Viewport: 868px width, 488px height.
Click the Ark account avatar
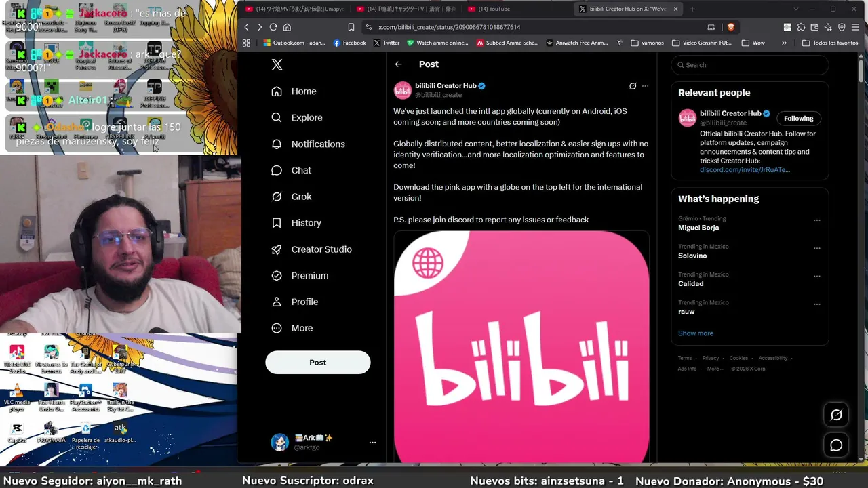click(279, 443)
